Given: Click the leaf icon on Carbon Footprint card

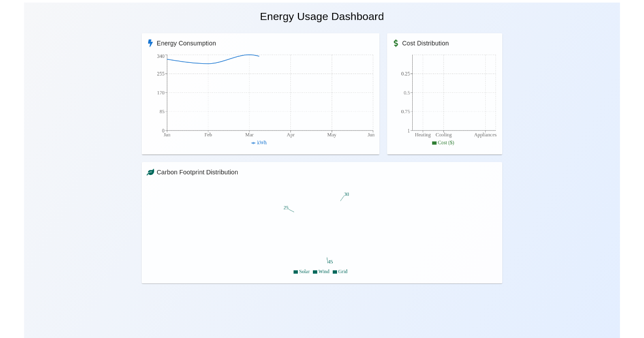Looking at the screenshot, I should pos(150,172).
